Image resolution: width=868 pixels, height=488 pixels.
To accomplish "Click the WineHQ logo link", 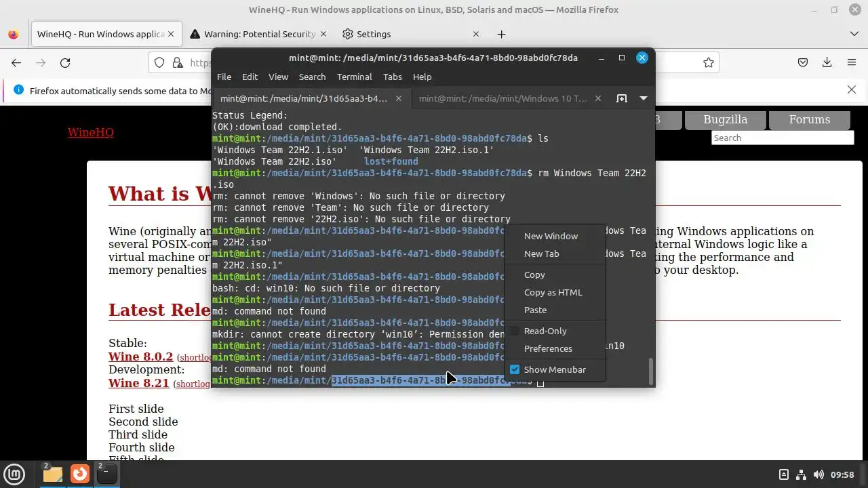I will coord(91,132).
